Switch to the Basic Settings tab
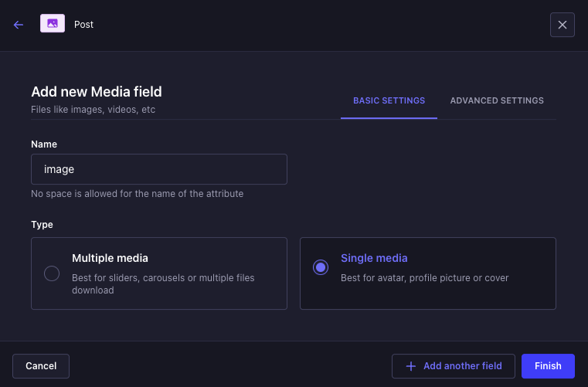Image resolution: width=588 pixels, height=387 pixels. click(x=389, y=100)
